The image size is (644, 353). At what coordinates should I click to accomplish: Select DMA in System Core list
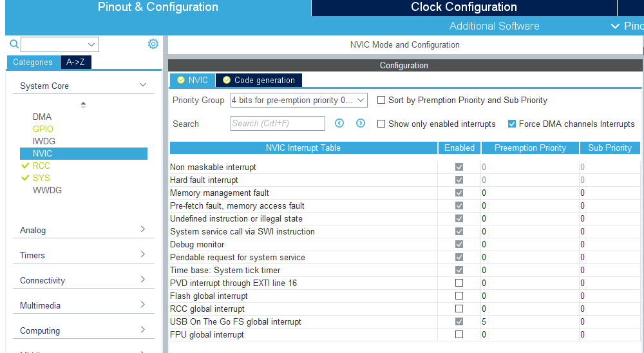tap(43, 117)
